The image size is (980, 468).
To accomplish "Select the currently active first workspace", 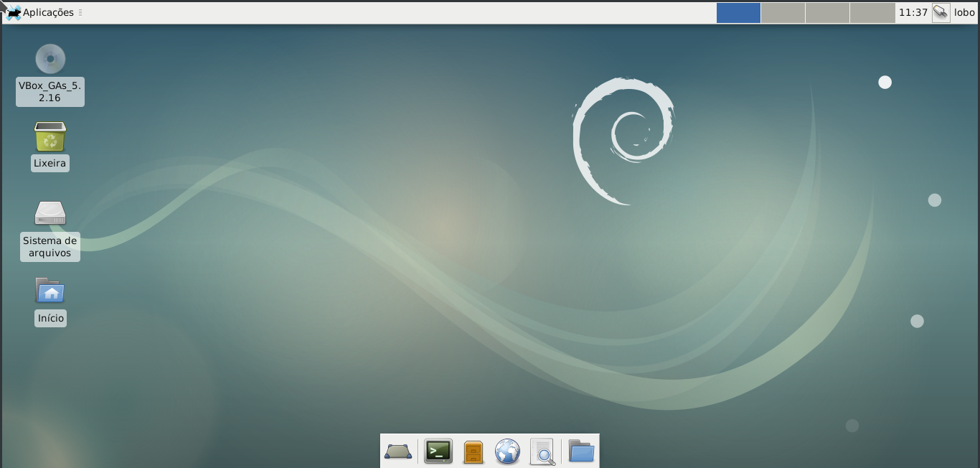I will coord(738,12).
